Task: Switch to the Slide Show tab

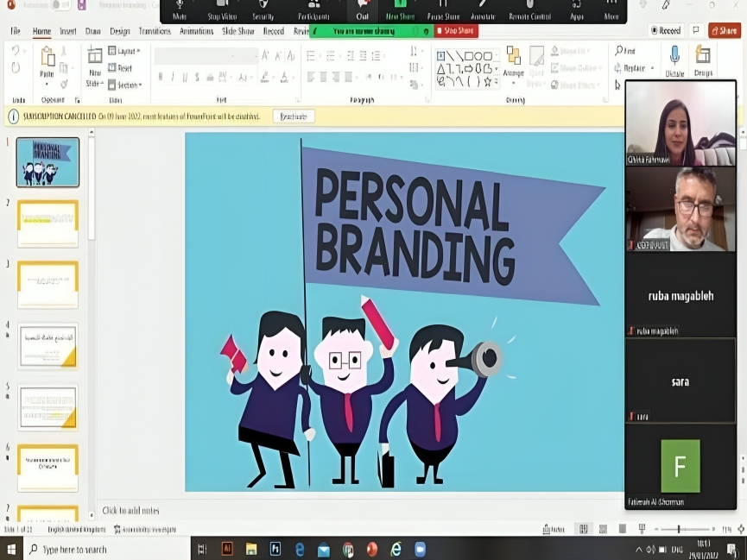Action: pyautogui.click(x=238, y=31)
